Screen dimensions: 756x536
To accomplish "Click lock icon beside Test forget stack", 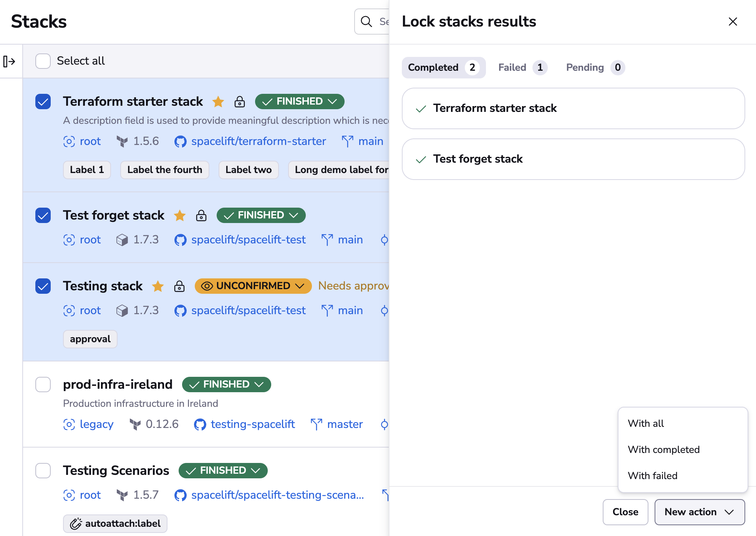I will pos(201,215).
